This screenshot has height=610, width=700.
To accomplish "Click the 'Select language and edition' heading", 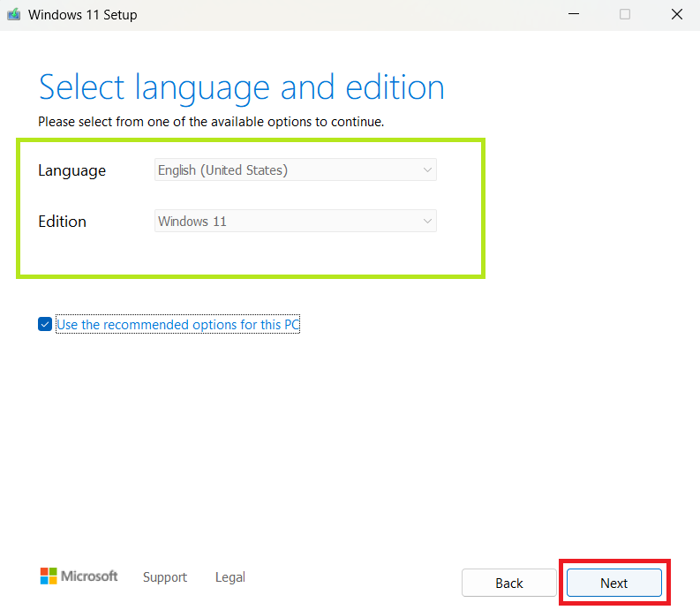I will click(242, 88).
